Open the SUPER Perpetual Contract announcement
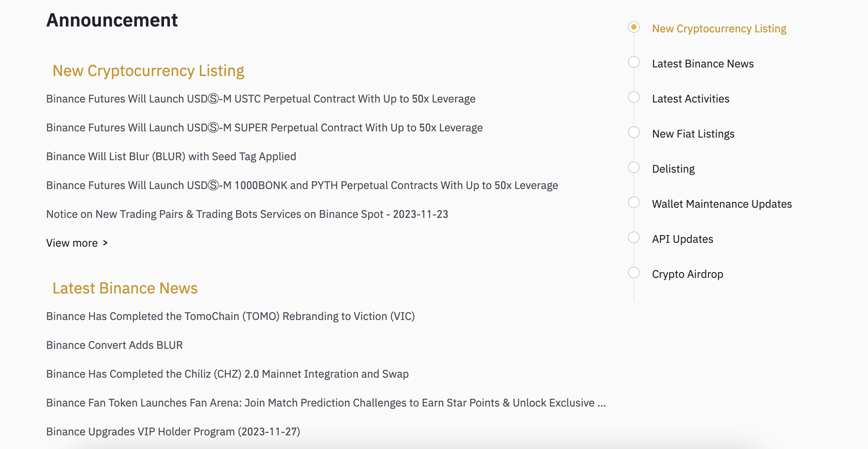This screenshot has width=868, height=449. point(265,127)
